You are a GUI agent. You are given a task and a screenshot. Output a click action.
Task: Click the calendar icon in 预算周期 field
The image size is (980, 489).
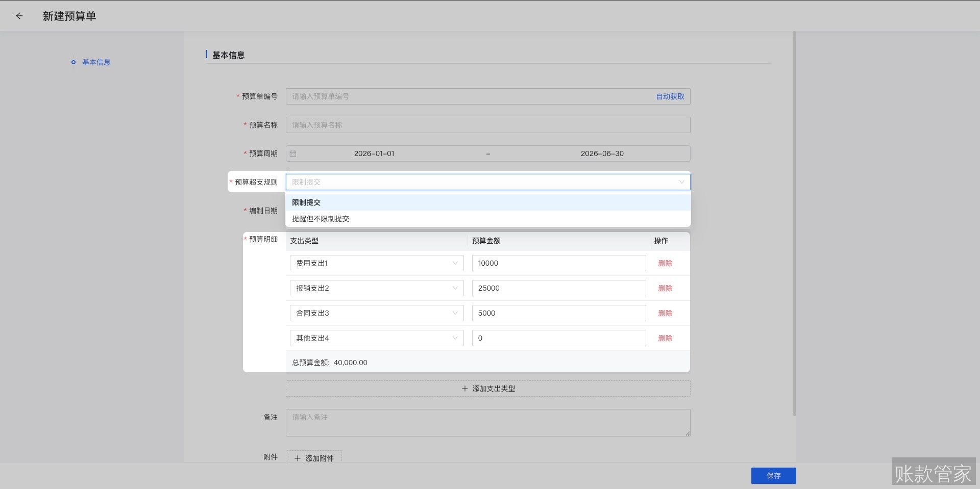pyautogui.click(x=293, y=153)
